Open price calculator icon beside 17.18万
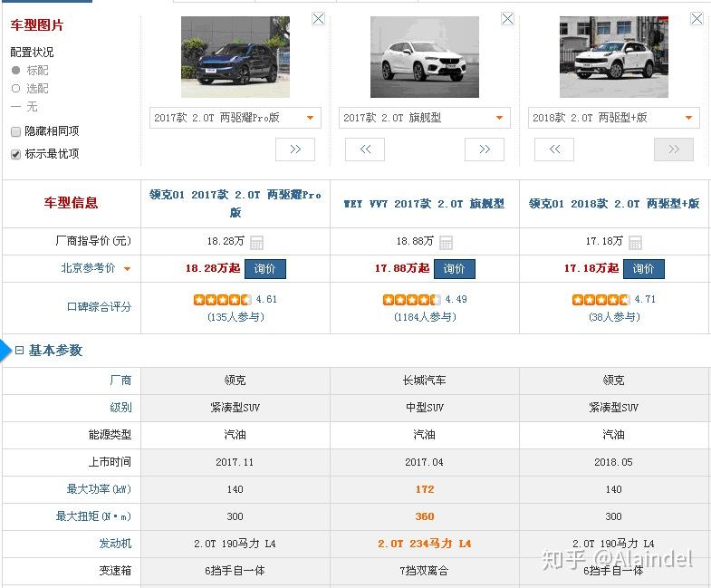The width and height of the screenshot is (711, 588). point(635,243)
